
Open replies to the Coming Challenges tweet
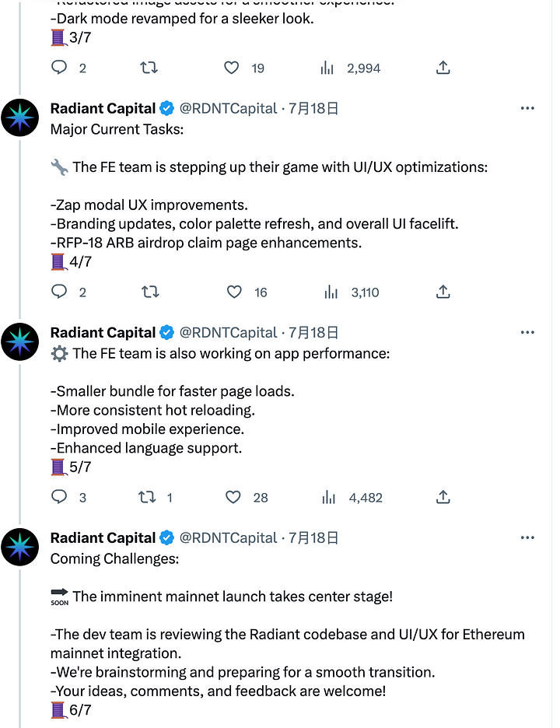60,723
